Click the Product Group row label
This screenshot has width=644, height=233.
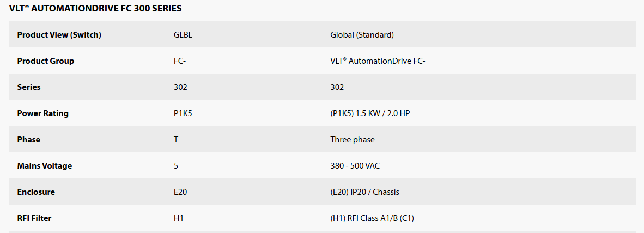46,61
